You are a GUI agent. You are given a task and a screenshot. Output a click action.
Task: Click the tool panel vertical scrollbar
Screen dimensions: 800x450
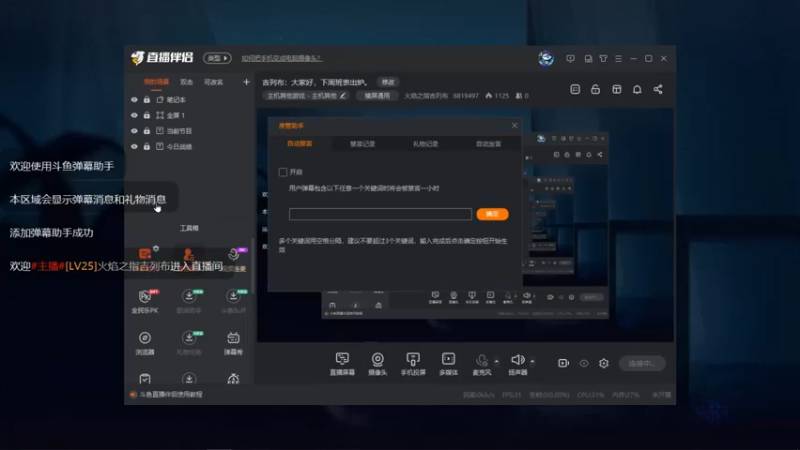252,268
